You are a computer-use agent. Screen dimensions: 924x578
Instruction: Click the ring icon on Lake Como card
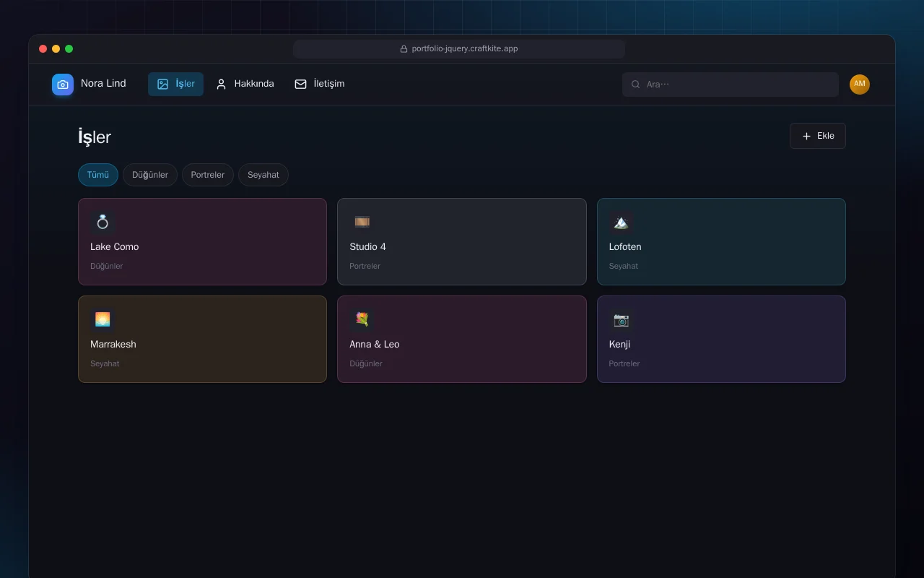pyautogui.click(x=103, y=222)
